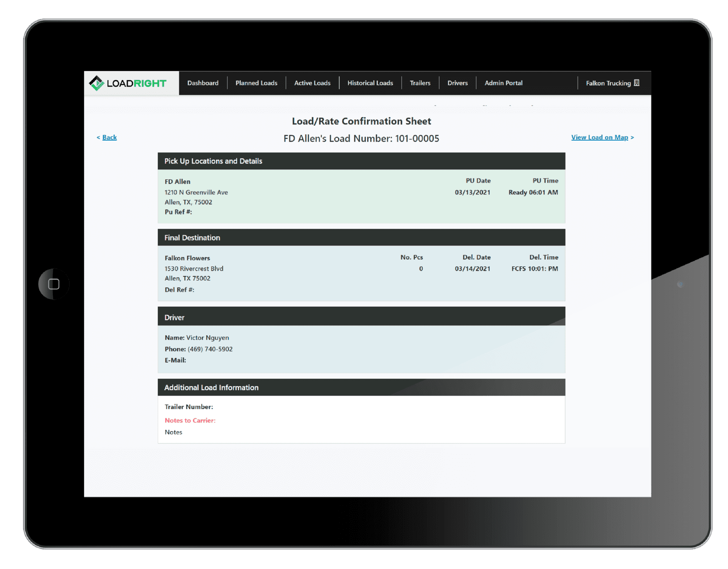Click delivery time FCFS 10:01: PM
728x569 pixels.
coord(535,269)
